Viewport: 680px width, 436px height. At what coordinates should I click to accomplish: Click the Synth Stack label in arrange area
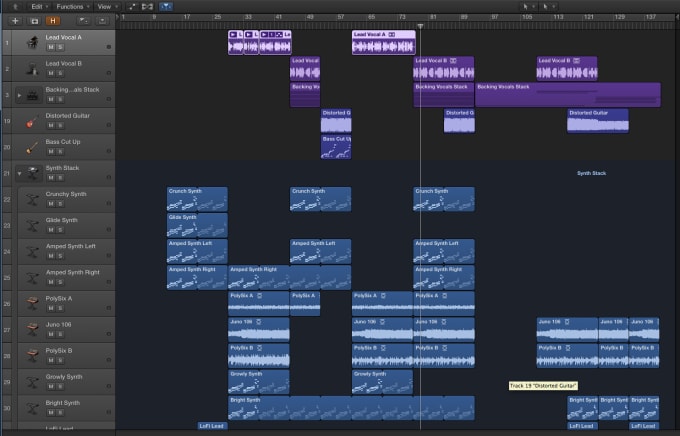pyautogui.click(x=591, y=173)
